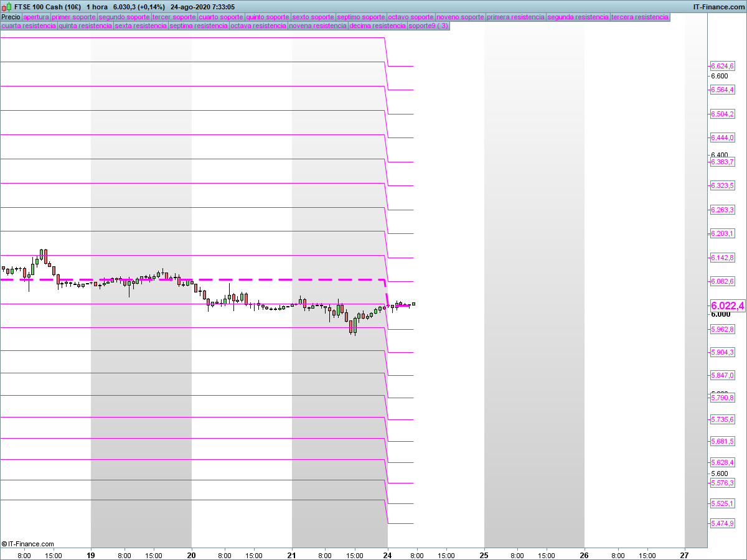Click the current price tag 6.022,4

coord(727,306)
